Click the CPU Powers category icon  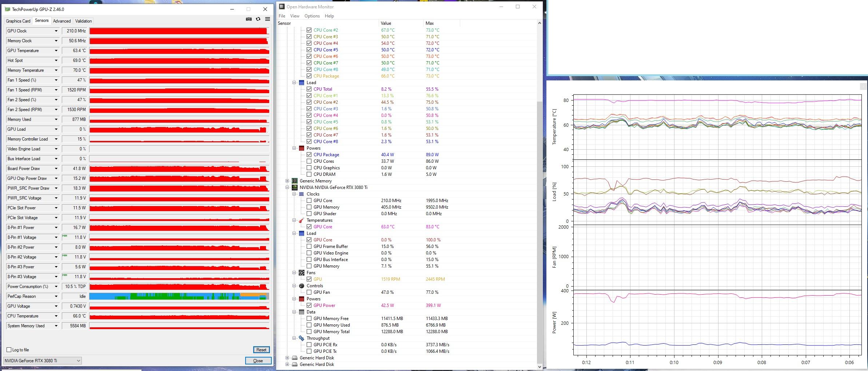[x=302, y=148]
